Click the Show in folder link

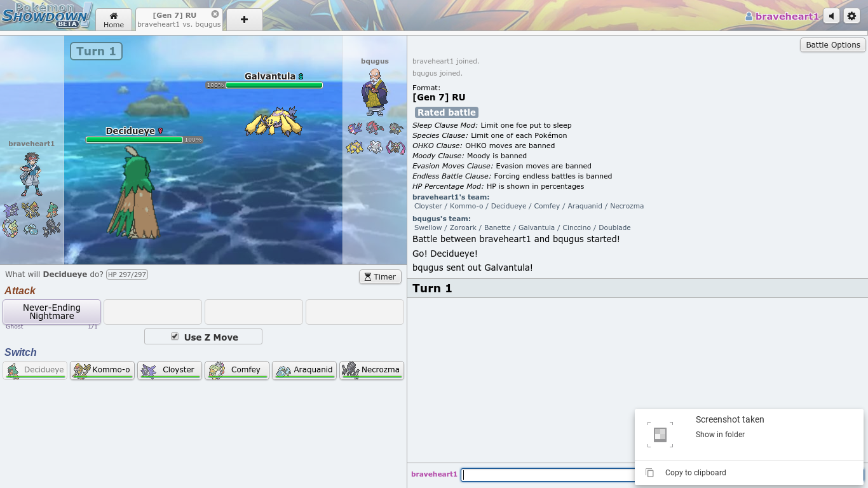(720, 435)
